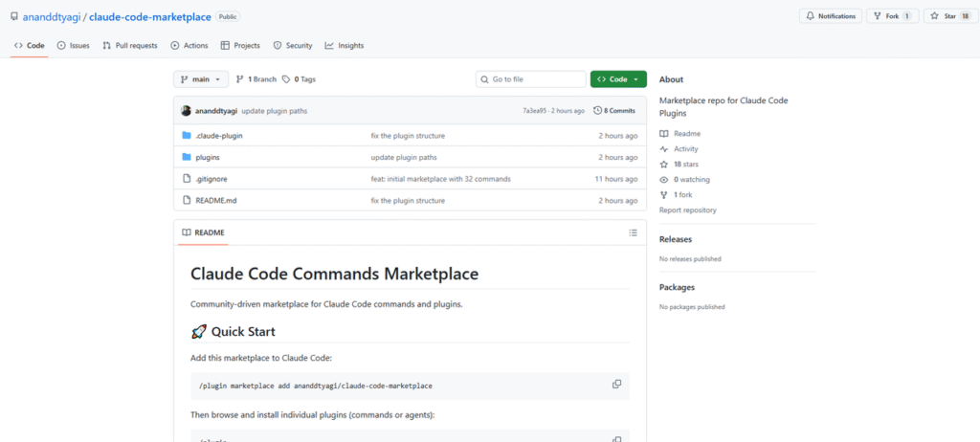Open the Notifications button
The image size is (980, 442).
pos(830,16)
